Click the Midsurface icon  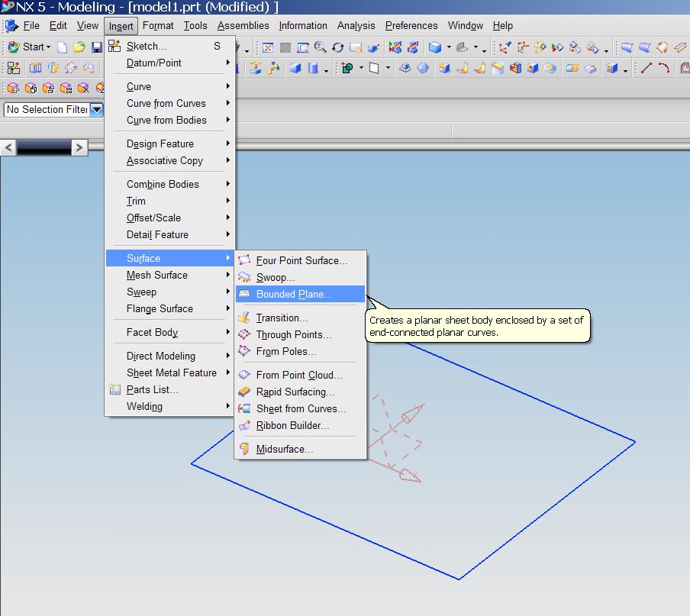[244, 449]
